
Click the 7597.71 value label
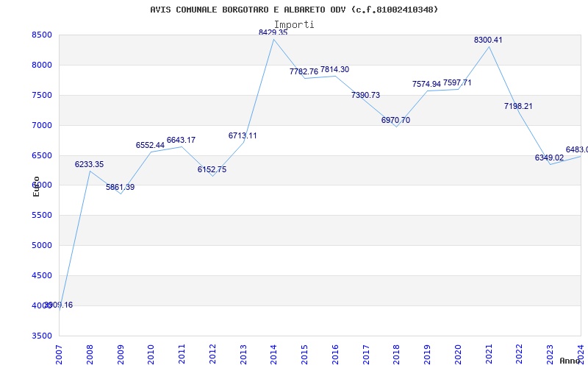[x=457, y=82]
